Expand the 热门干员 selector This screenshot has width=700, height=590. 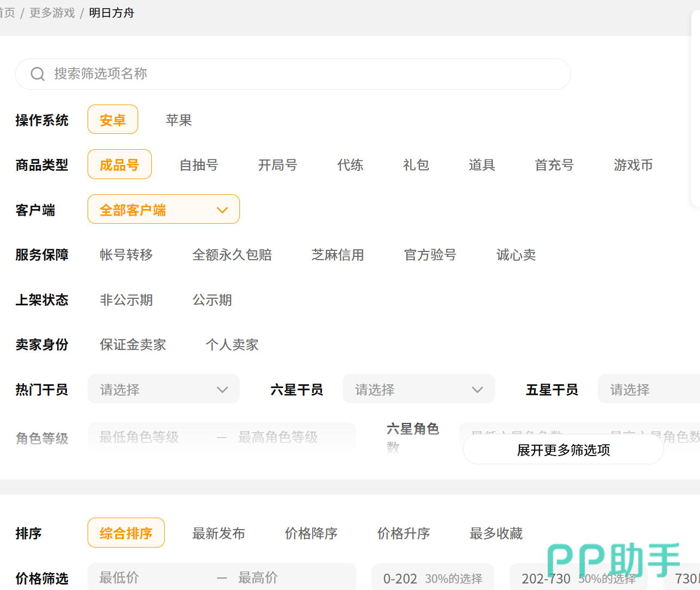click(163, 389)
